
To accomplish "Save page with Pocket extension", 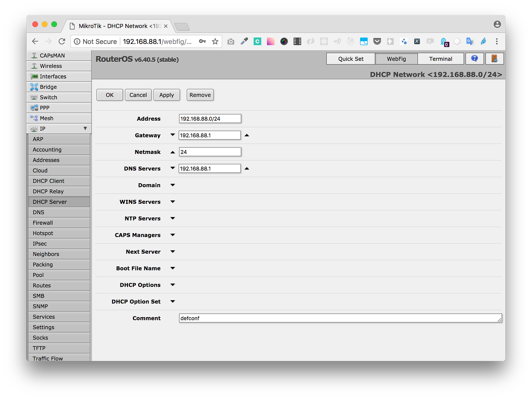I will 377,41.
